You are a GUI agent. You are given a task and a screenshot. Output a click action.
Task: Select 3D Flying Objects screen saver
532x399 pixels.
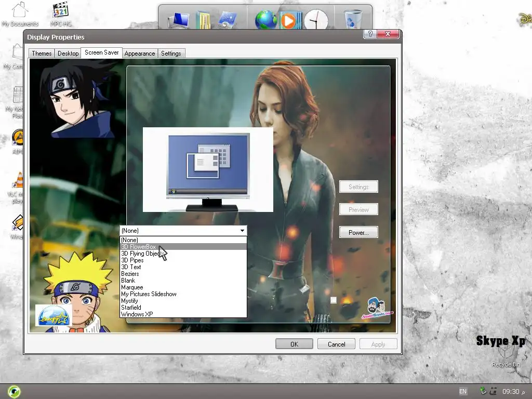[x=183, y=254]
